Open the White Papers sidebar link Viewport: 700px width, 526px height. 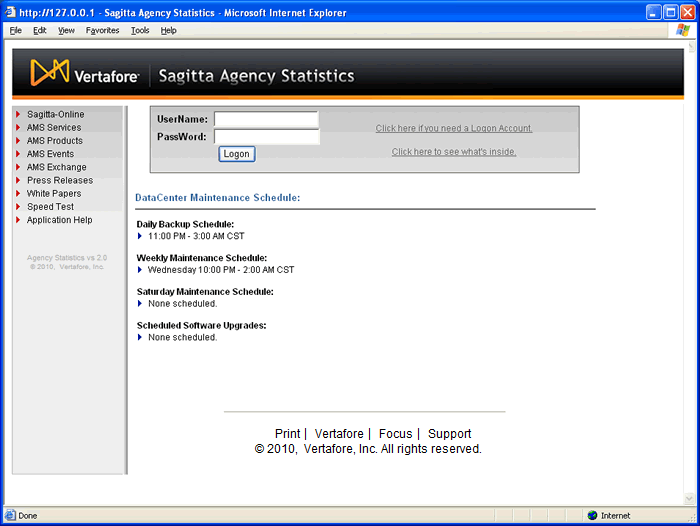(x=54, y=193)
